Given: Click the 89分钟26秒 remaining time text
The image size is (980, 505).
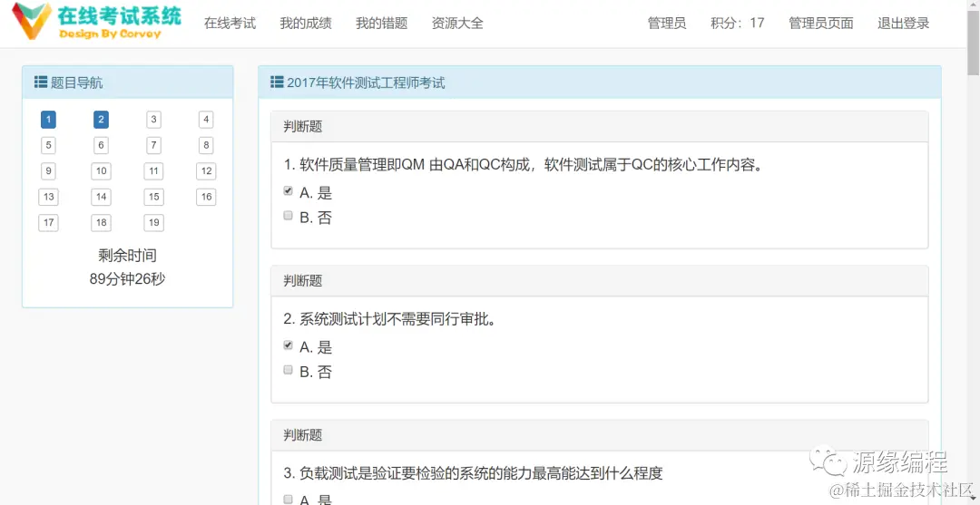Looking at the screenshot, I should 128,279.
